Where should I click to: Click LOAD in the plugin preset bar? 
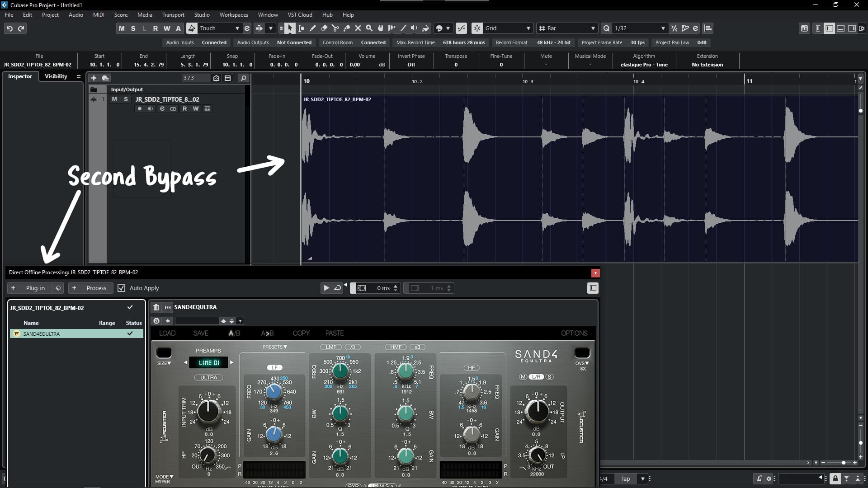(x=167, y=333)
